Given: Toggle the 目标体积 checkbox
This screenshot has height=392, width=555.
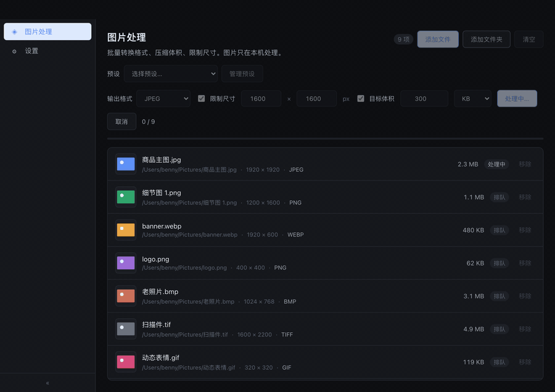Looking at the screenshot, I should pos(361,99).
